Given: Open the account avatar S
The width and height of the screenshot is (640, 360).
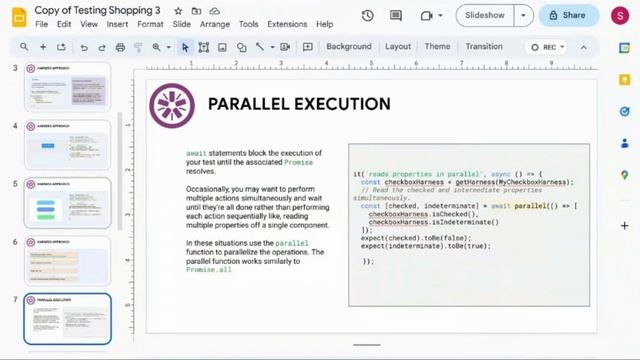Looking at the screenshot, I should (620, 16).
